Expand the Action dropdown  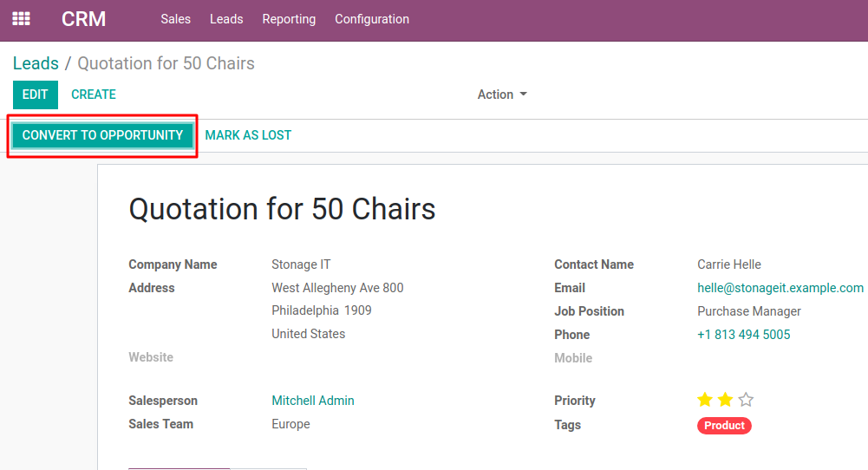coord(502,95)
